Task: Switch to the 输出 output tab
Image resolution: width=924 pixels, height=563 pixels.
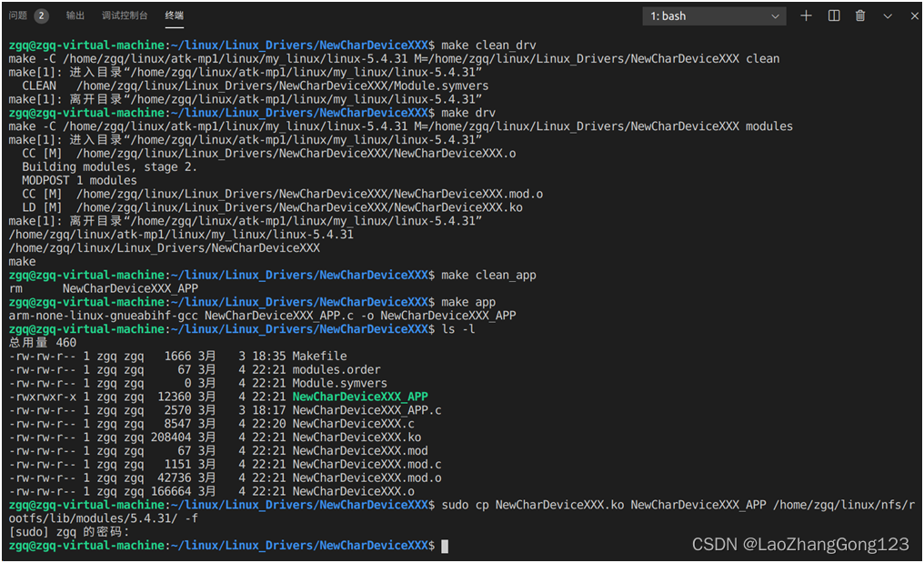Action: [x=75, y=15]
